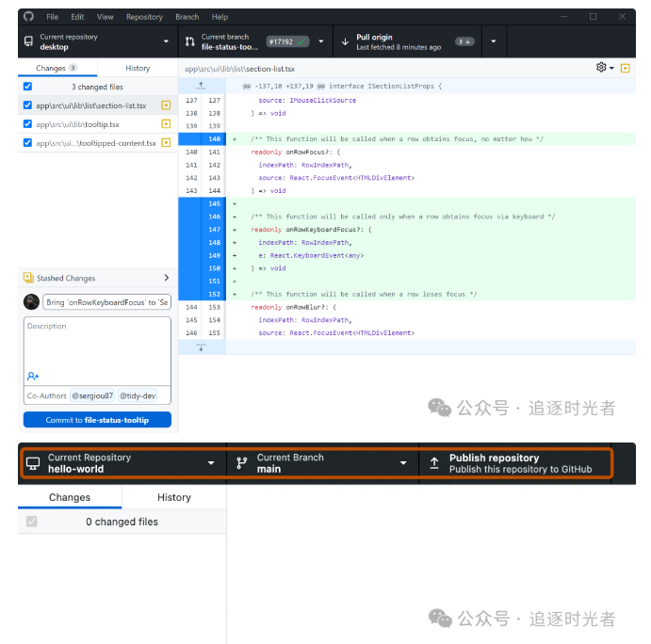Image resolution: width=651 pixels, height=644 pixels.
Task: Toggle the 3 changed files select-all checkbox
Action: pyautogui.click(x=28, y=87)
